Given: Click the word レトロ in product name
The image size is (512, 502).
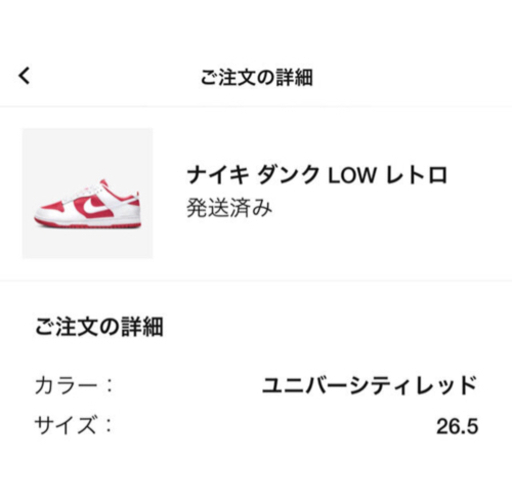Looking at the screenshot, I should 417,175.
